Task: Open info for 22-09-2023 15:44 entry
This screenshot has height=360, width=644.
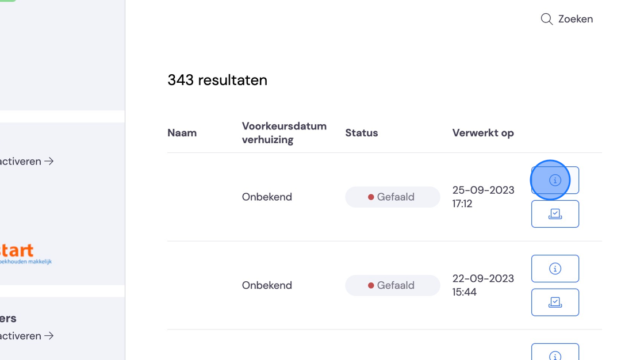Action: (x=555, y=269)
